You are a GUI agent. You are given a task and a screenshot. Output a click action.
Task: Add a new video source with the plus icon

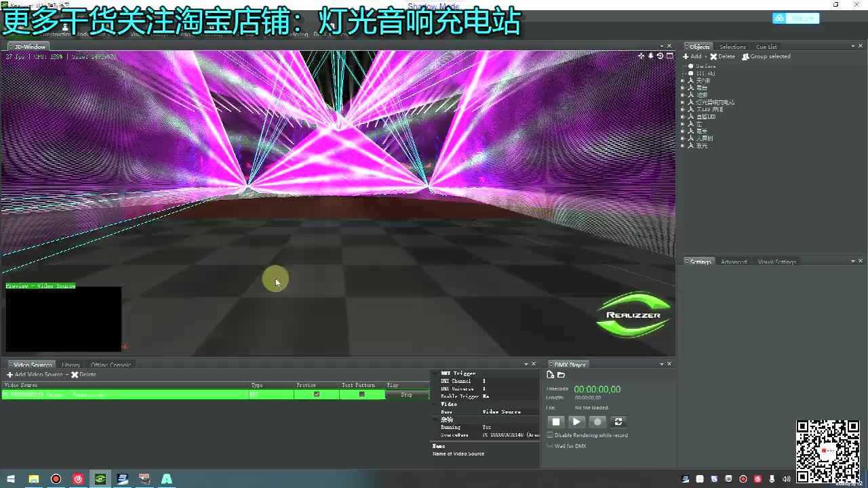(x=9, y=375)
